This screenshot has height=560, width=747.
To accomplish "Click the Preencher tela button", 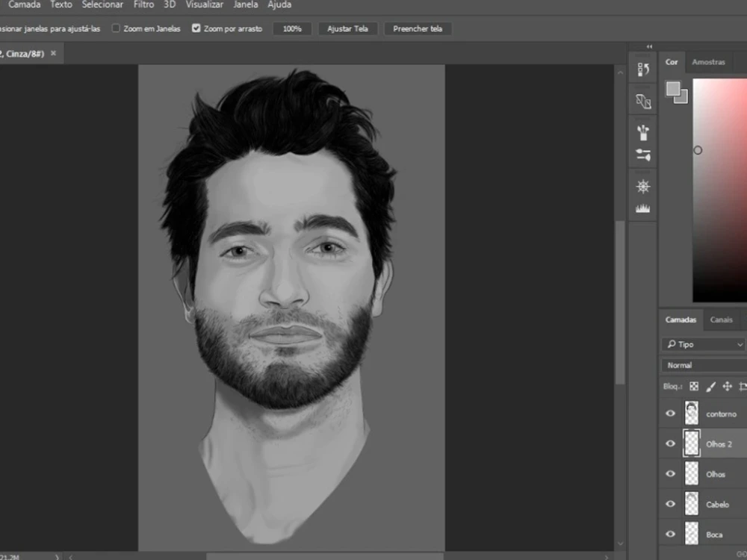I will point(418,28).
